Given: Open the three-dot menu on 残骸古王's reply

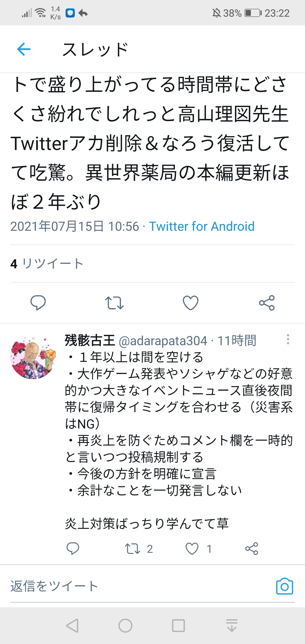Looking at the screenshot, I should pos(288,339).
